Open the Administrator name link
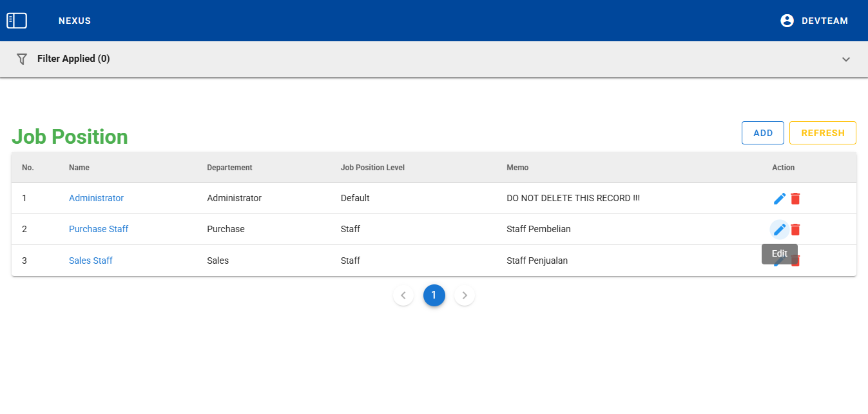The width and height of the screenshot is (868, 414). [x=96, y=198]
